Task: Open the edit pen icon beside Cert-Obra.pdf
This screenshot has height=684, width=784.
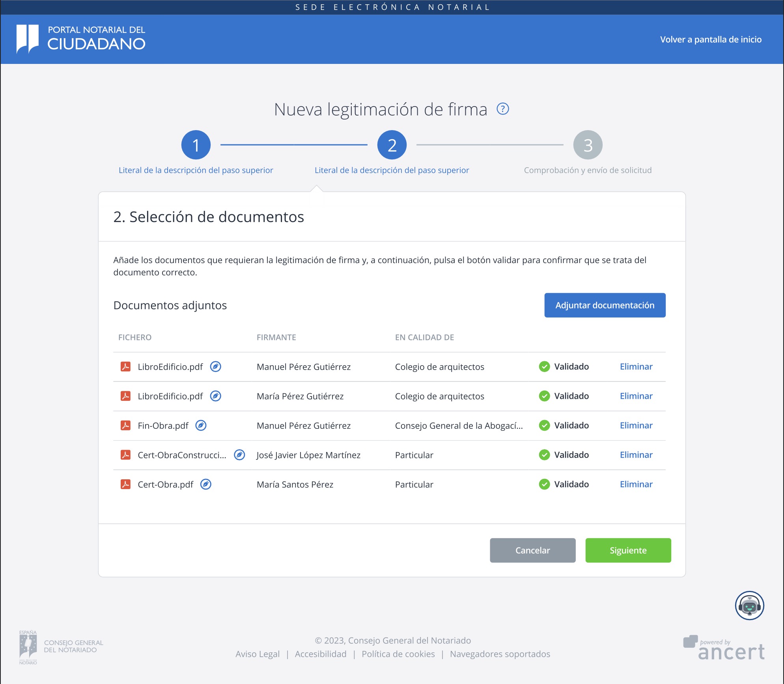Action: point(207,484)
